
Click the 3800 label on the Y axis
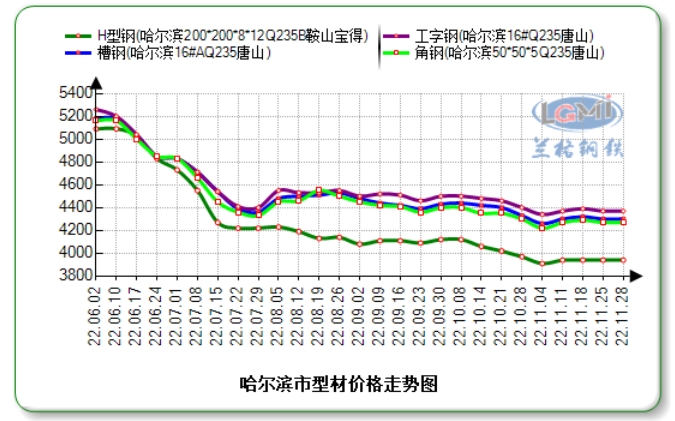tap(73, 276)
